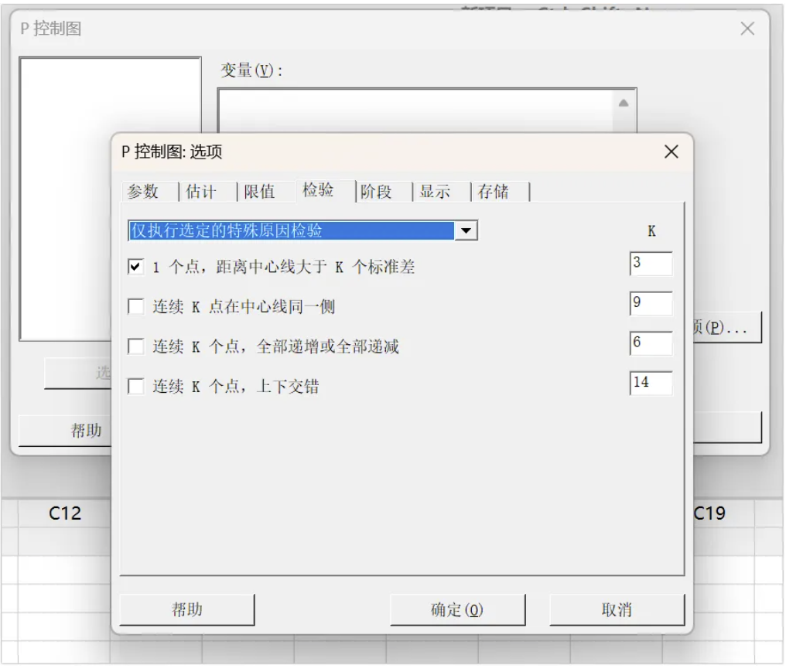Click K value field containing 6
Screen dimensions: 786x672
[651, 343]
